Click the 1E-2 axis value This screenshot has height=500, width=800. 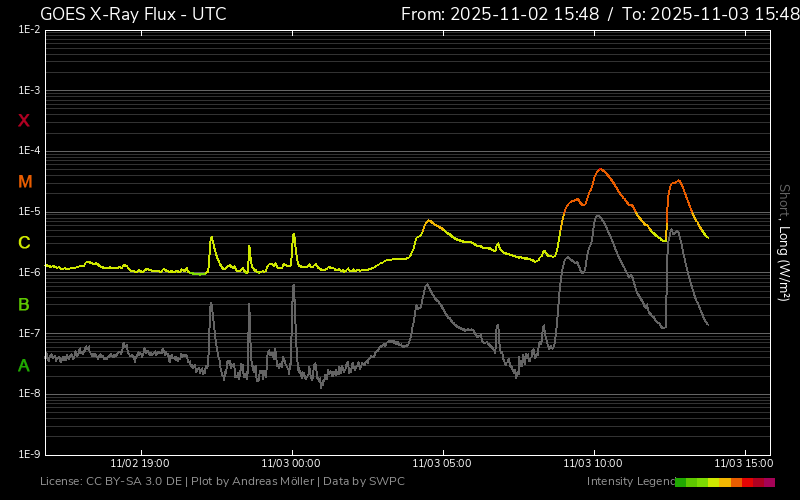pos(29,30)
